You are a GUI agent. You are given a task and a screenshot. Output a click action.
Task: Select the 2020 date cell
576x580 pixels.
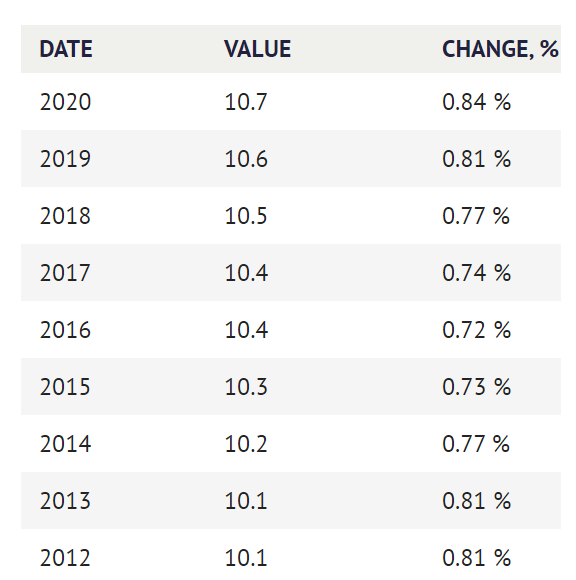65,102
